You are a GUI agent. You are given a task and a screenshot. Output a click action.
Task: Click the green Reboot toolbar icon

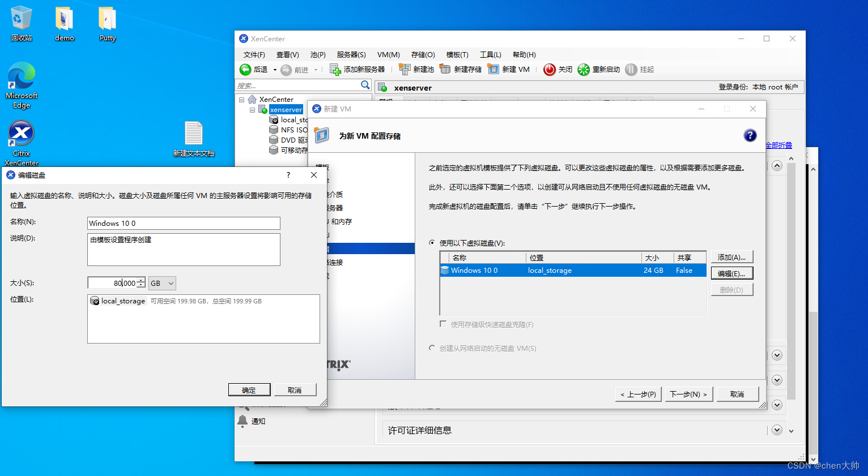click(x=584, y=70)
